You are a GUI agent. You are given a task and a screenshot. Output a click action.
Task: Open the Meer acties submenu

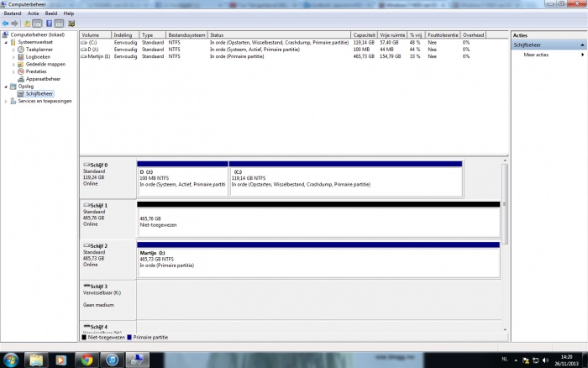pyautogui.click(x=536, y=54)
